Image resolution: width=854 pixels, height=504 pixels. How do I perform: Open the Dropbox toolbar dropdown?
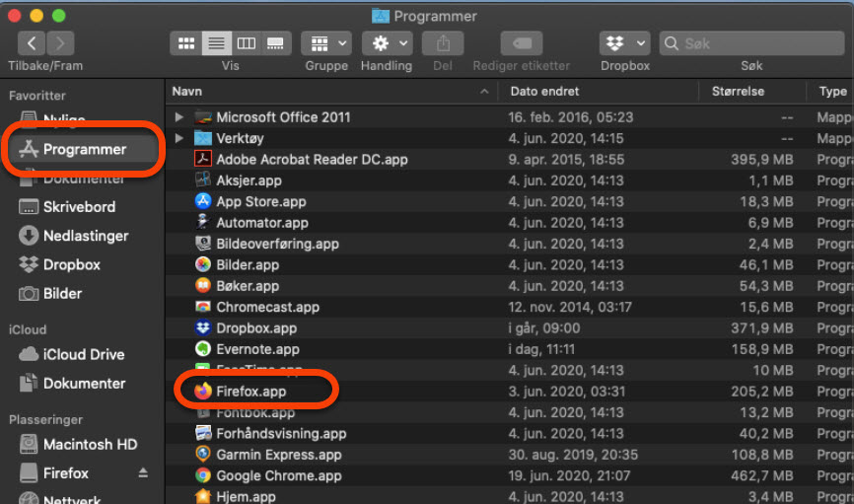(624, 43)
